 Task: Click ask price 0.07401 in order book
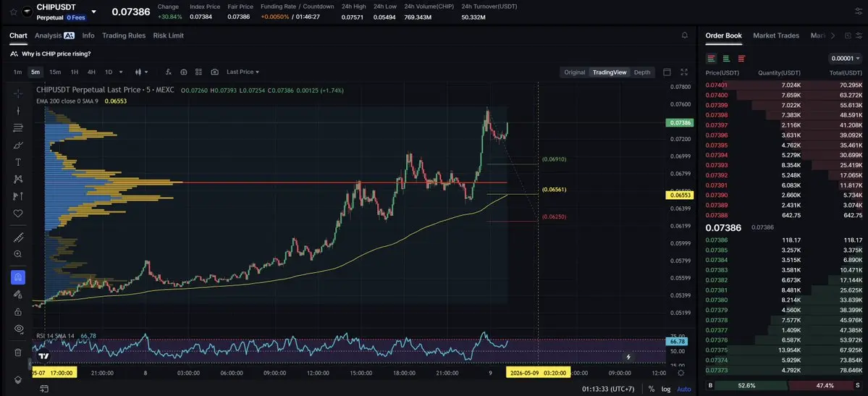tap(716, 85)
